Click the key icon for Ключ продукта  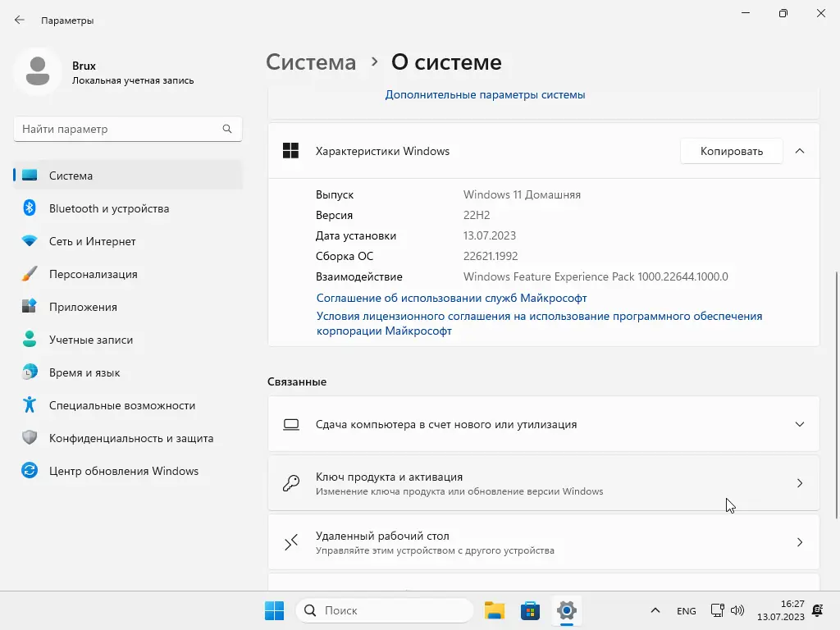coord(291,483)
